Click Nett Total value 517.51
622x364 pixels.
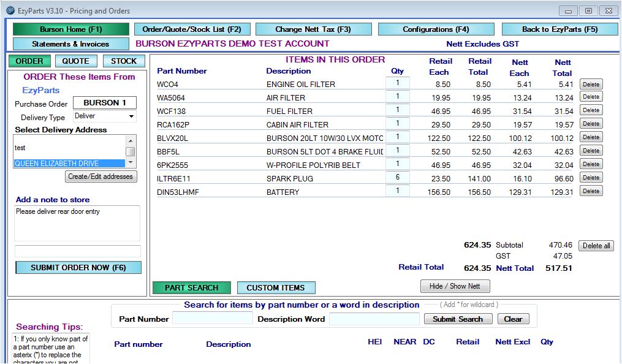tap(558, 268)
